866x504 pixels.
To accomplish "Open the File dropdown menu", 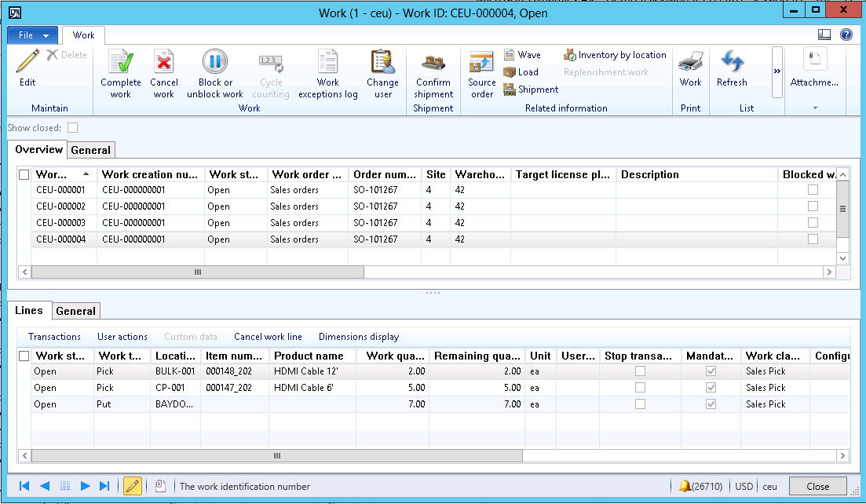I will tap(32, 35).
